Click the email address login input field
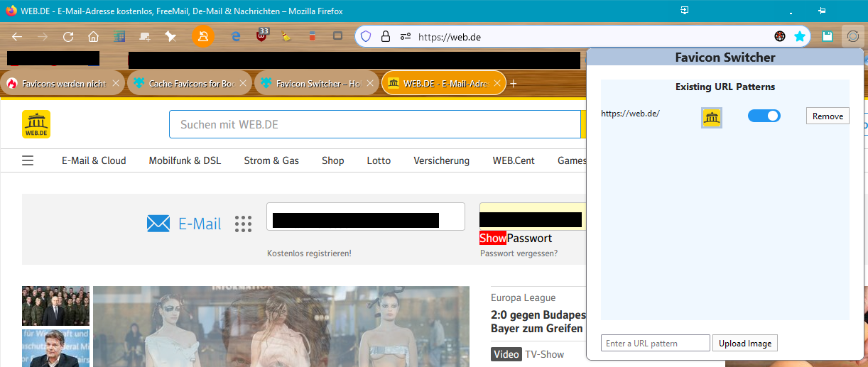Screen dimensions: 868x367 coord(366,217)
